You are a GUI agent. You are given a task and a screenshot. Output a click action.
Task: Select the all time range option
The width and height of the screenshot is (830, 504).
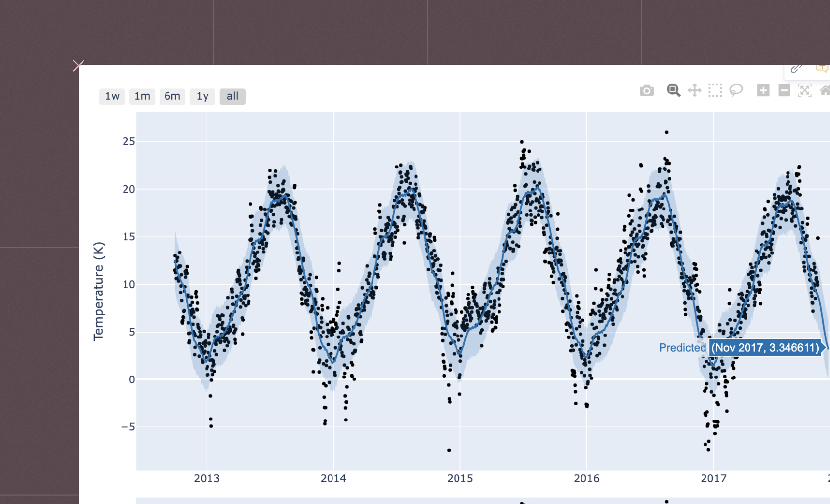232,96
